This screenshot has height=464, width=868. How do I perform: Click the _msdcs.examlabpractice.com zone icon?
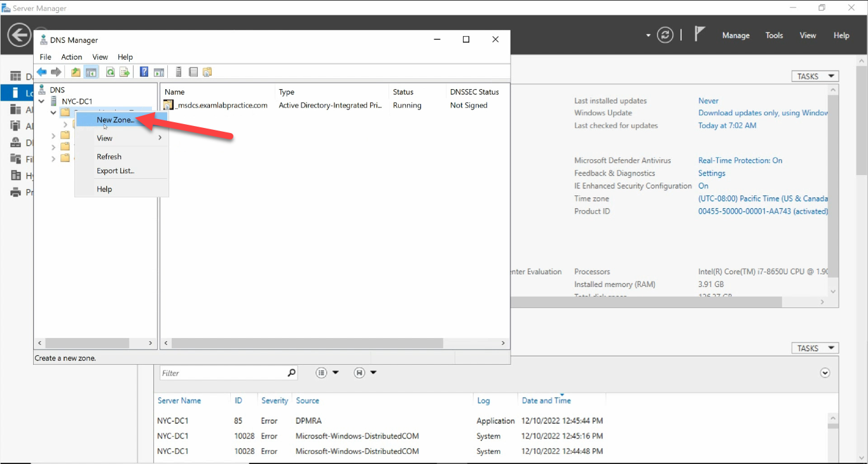tap(169, 105)
